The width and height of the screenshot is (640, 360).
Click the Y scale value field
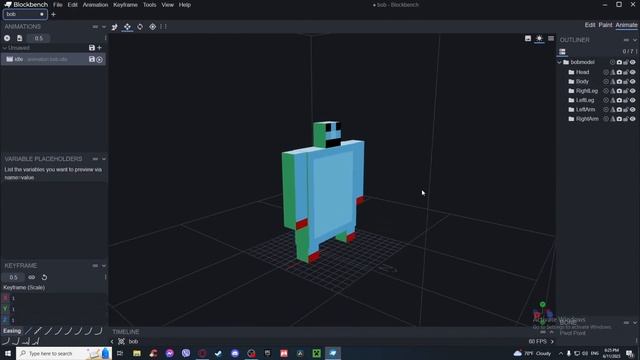(x=57, y=309)
